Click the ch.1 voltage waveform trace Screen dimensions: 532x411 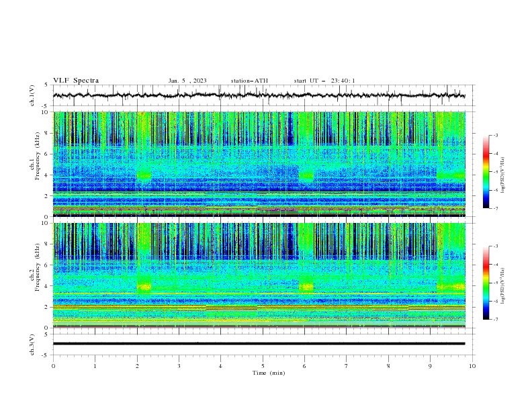tap(259, 95)
